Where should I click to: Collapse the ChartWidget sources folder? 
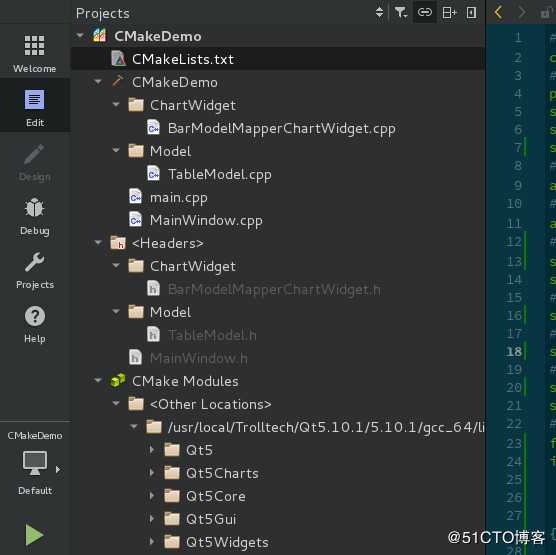(116, 105)
